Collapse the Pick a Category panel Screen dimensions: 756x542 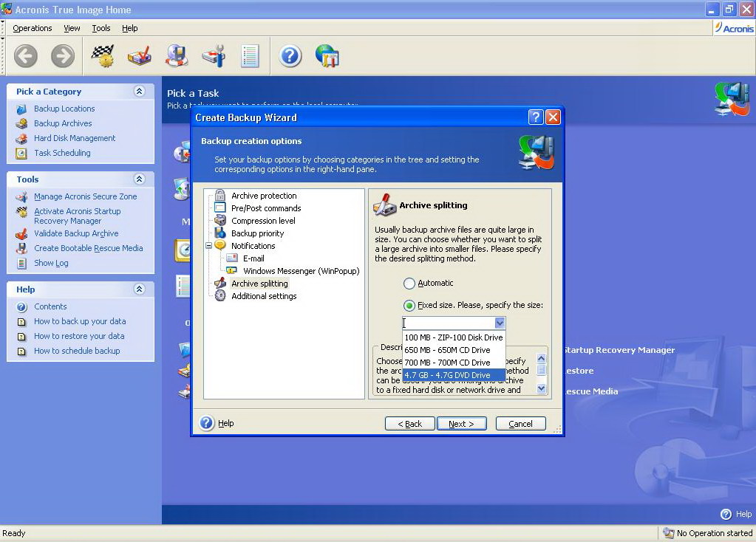(x=140, y=91)
